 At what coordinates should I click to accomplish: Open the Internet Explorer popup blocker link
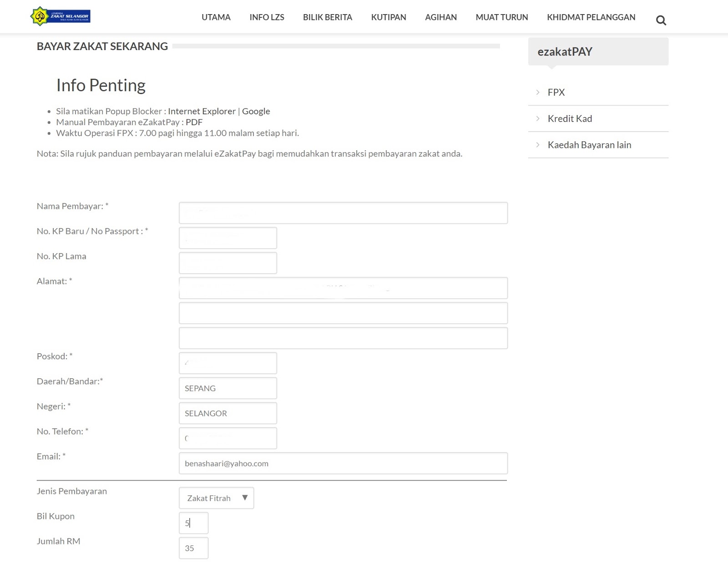click(202, 112)
